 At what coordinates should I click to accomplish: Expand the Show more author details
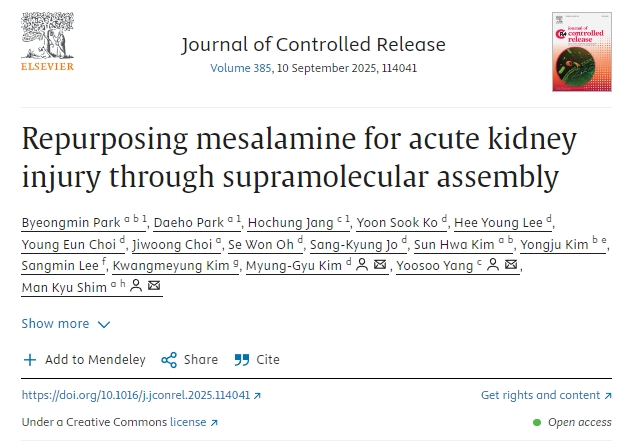point(55,324)
